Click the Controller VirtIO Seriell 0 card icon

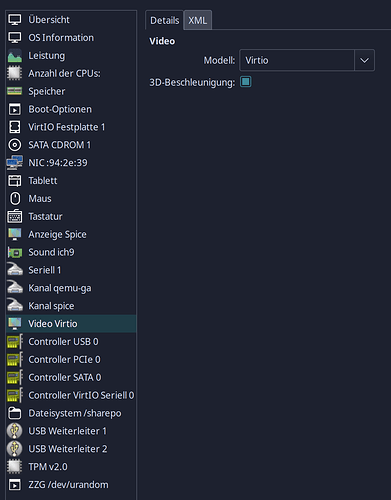[x=15, y=395]
